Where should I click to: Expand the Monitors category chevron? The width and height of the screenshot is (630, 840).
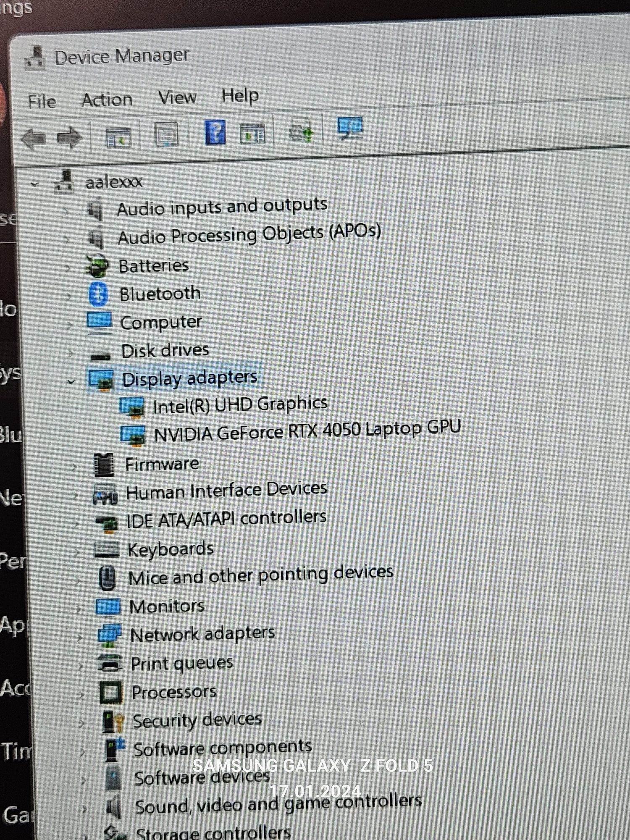(x=79, y=609)
